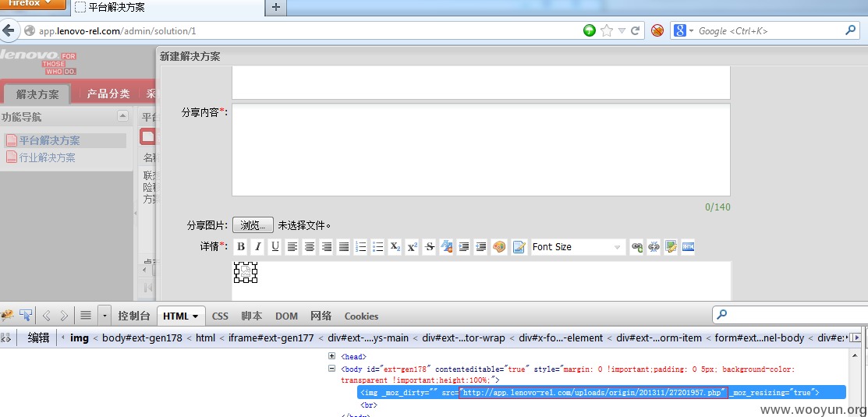Click the Firefox menu button
Viewport: 868px width, 417px height.
(x=34, y=5)
